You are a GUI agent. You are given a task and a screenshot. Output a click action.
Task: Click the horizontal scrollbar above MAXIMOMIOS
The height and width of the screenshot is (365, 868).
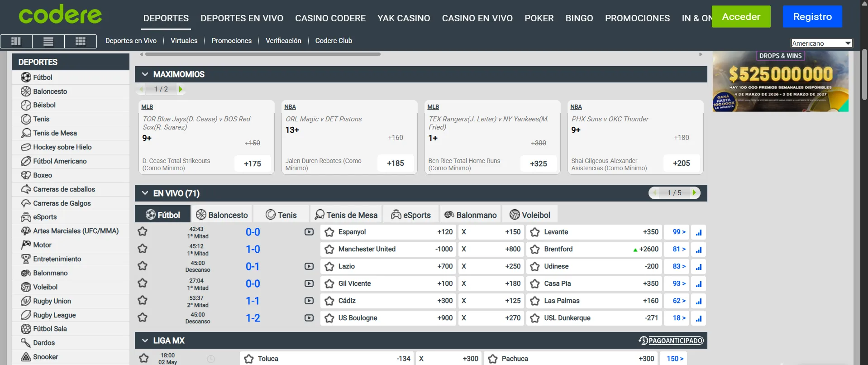point(262,54)
